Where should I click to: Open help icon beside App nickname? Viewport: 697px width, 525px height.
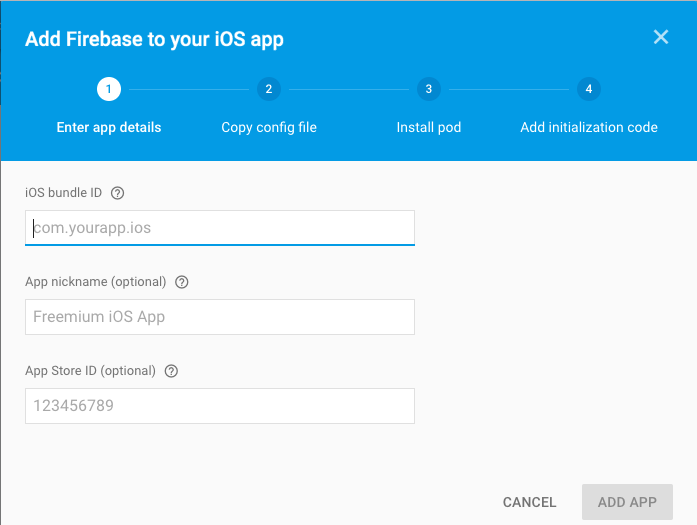click(x=181, y=282)
